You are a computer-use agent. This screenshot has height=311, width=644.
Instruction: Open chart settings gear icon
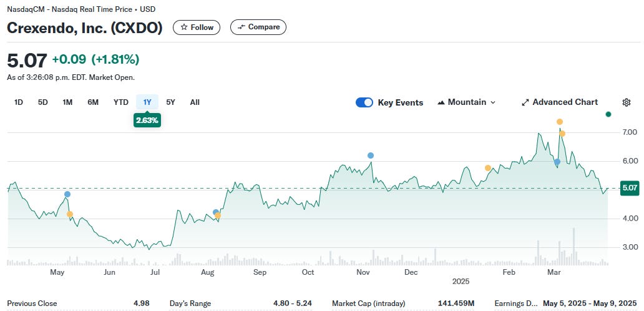627,102
